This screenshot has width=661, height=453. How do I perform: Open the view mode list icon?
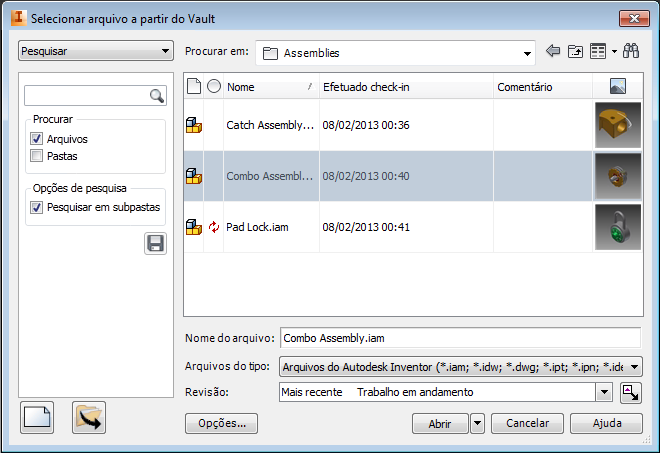[601, 51]
